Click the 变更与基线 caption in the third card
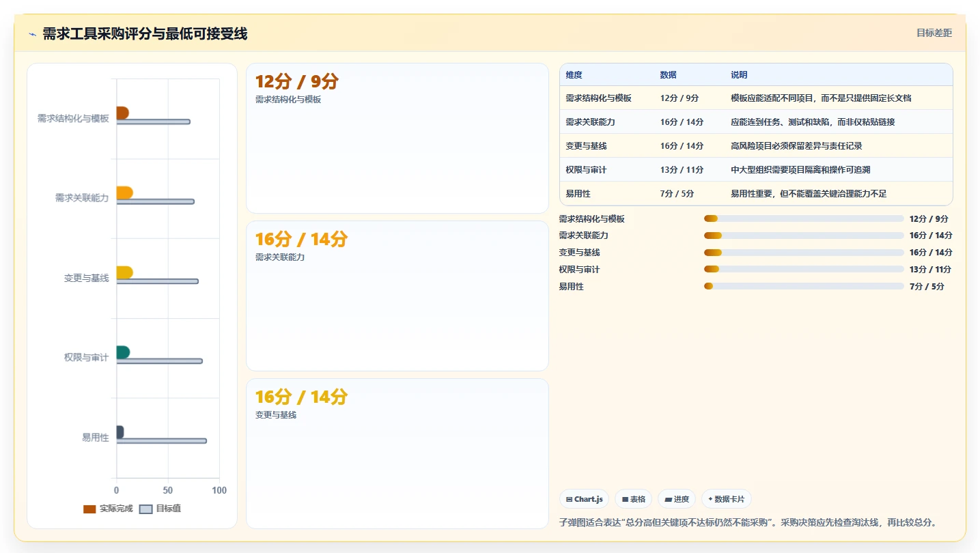 click(276, 415)
